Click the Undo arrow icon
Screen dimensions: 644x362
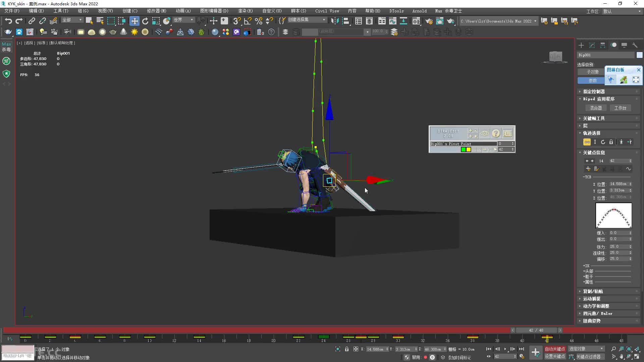[8, 21]
